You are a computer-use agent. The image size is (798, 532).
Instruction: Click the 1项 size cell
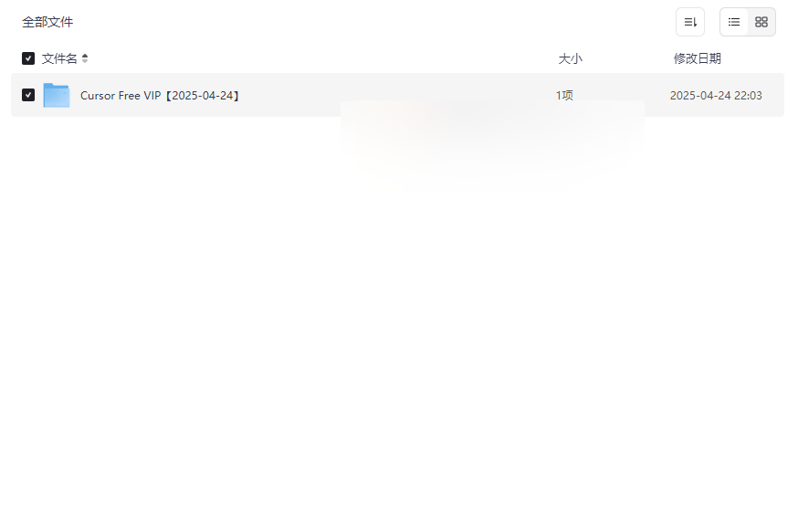tap(564, 96)
